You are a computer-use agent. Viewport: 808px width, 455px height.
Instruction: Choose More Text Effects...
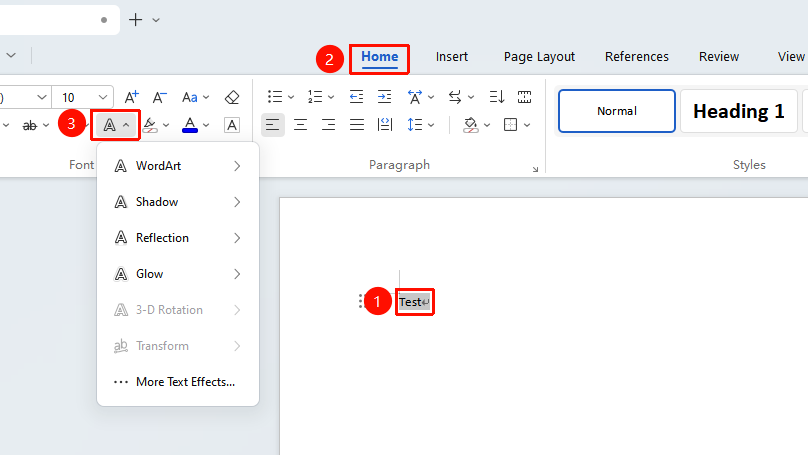pos(178,382)
